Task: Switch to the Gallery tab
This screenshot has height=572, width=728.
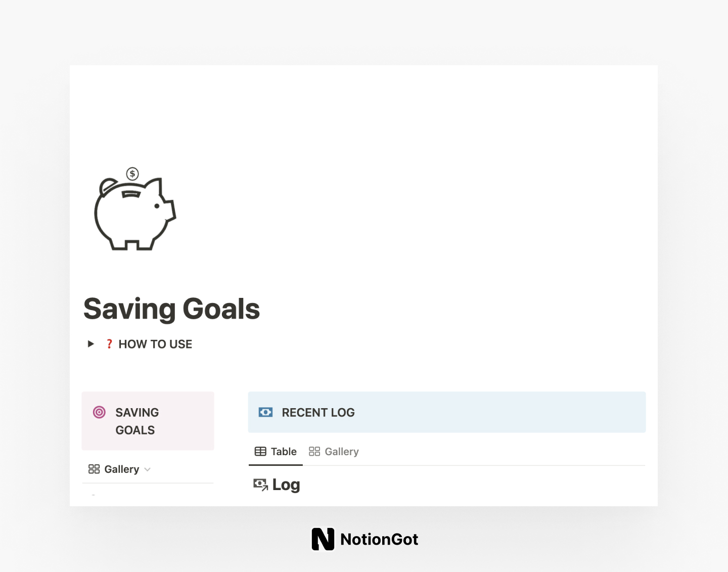Action: [x=341, y=451]
